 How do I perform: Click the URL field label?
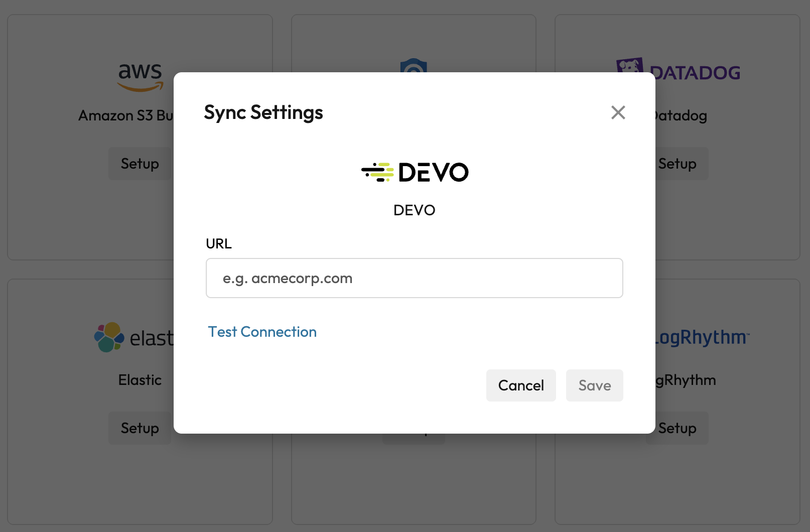[x=219, y=243]
